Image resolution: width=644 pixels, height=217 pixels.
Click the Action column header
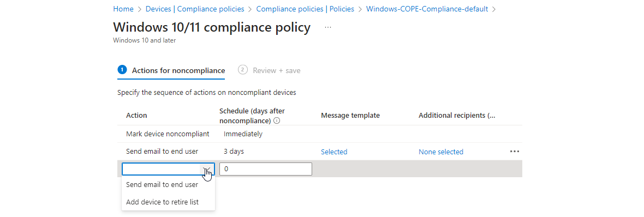coord(136,115)
